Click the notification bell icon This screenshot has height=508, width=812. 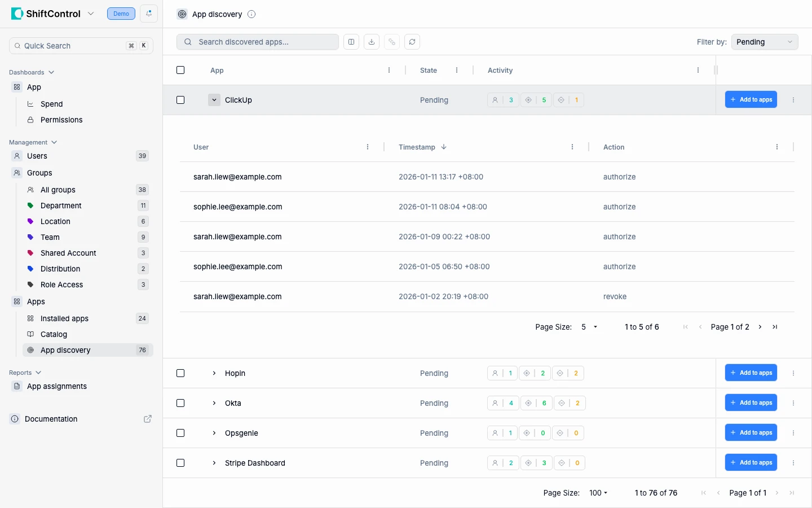tap(149, 14)
